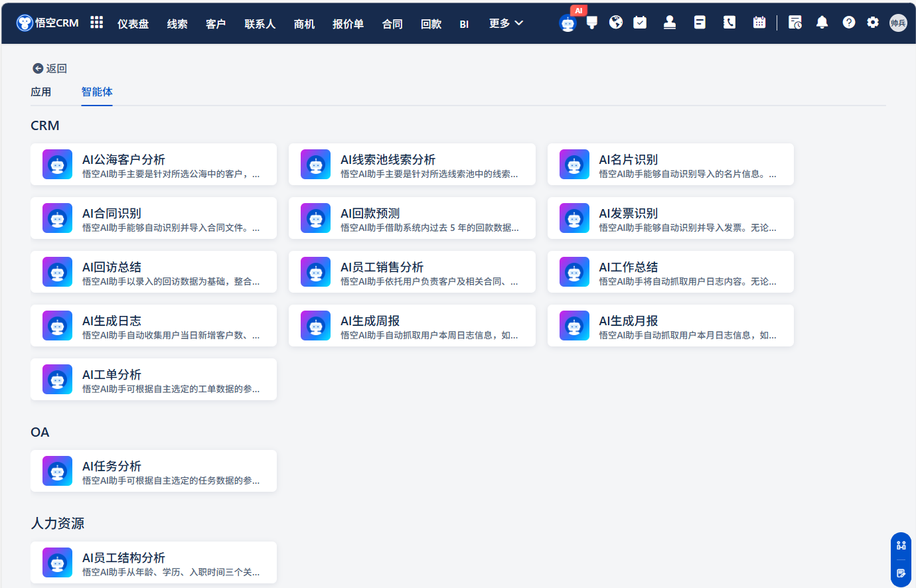
Task: Click robot icon of AI生成周报 card
Action: pos(316,326)
